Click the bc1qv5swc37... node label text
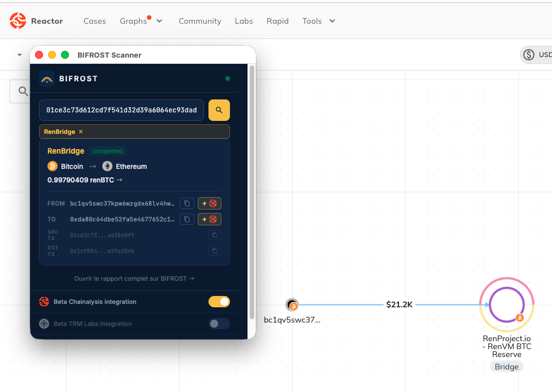The height and width of the screenshot is (392, 552). coord(292,320)
